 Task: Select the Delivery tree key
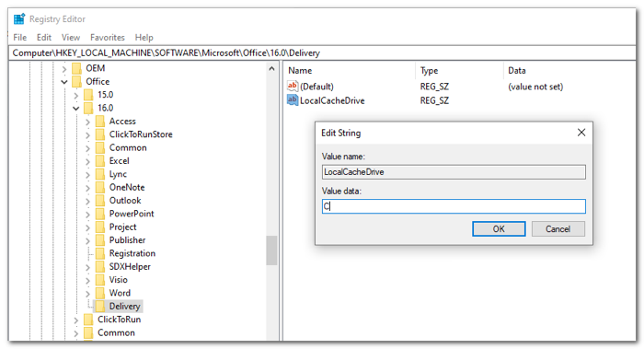pyautogui.click(x=125, y=307)
